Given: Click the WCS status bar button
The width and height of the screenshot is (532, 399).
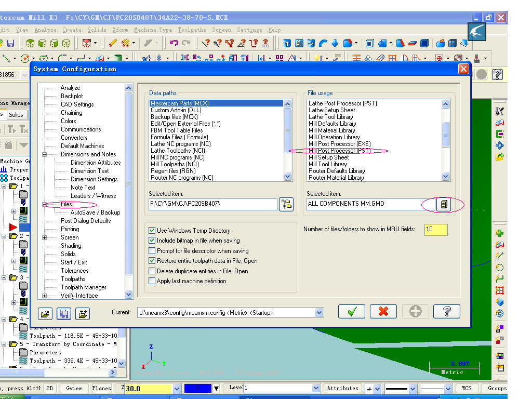Looking at the screenshot, I should pos(467,388).
